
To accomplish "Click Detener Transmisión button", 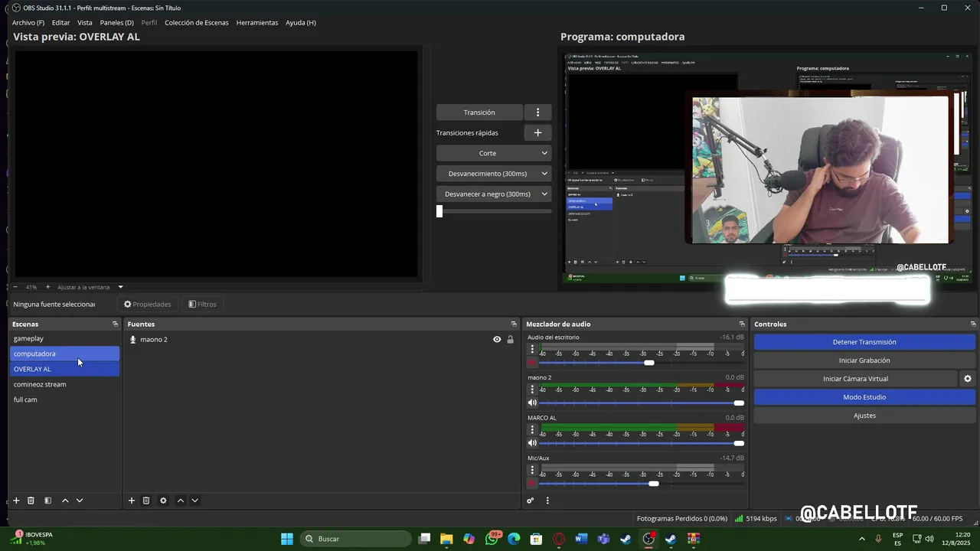I will click(864, 342).
